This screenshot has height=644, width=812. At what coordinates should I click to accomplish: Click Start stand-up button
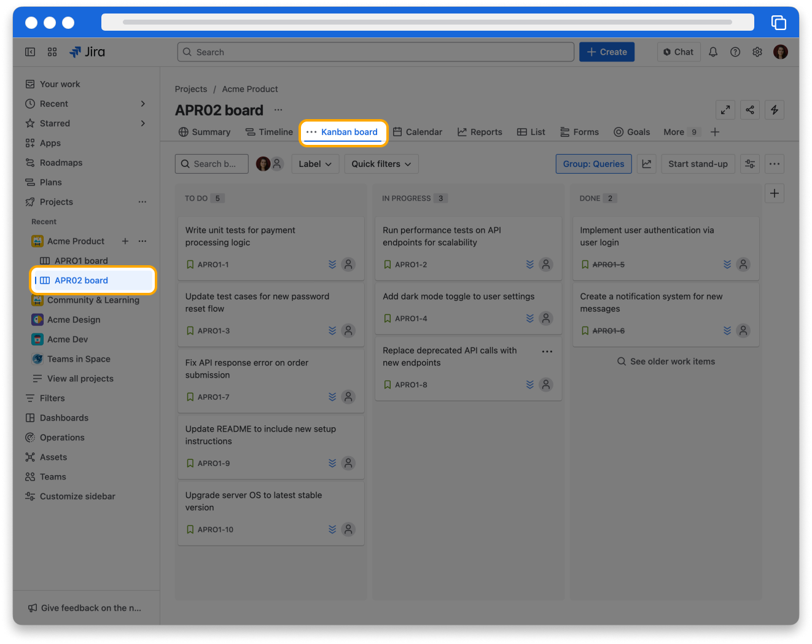698,164
